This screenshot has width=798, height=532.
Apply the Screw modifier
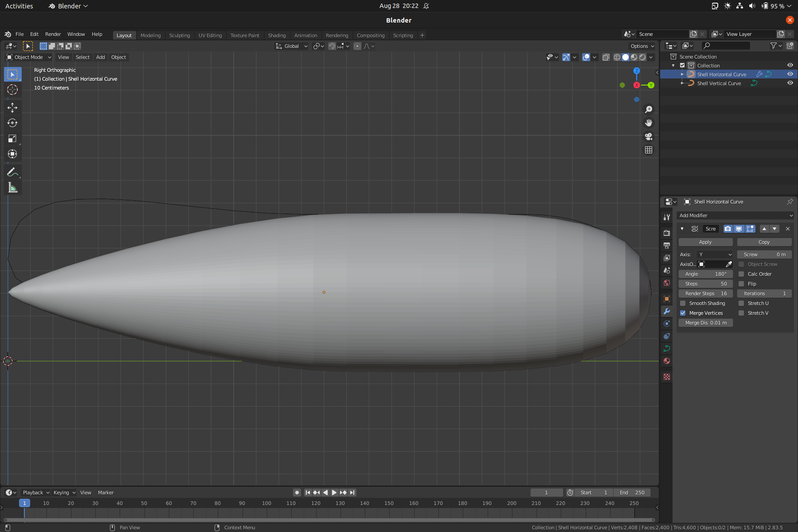click(705, 242)
